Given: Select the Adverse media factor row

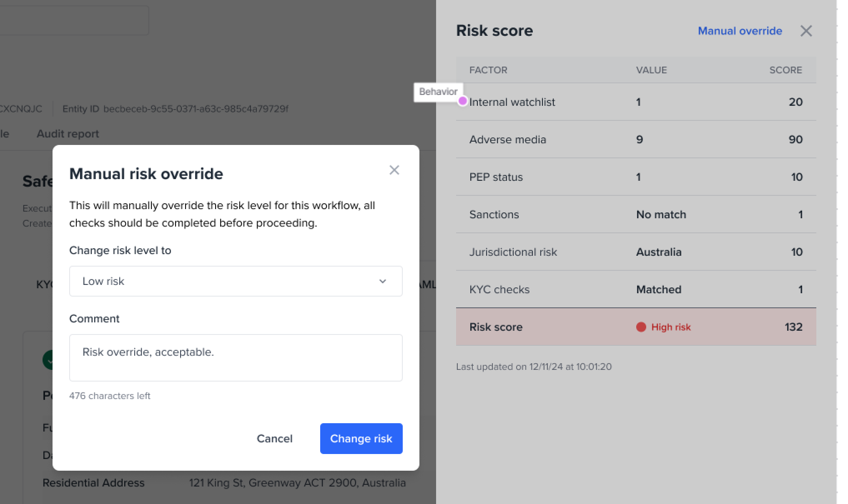Looking at the screenshot, I should pos(636,140).
